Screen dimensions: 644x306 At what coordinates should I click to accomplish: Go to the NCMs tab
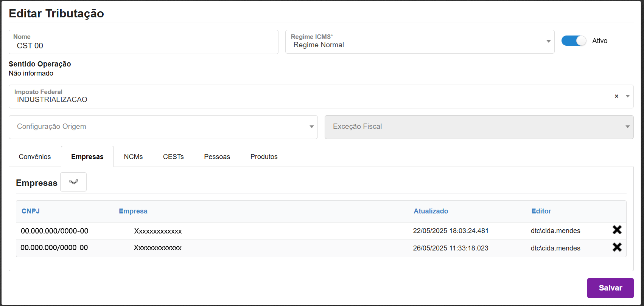133,157
